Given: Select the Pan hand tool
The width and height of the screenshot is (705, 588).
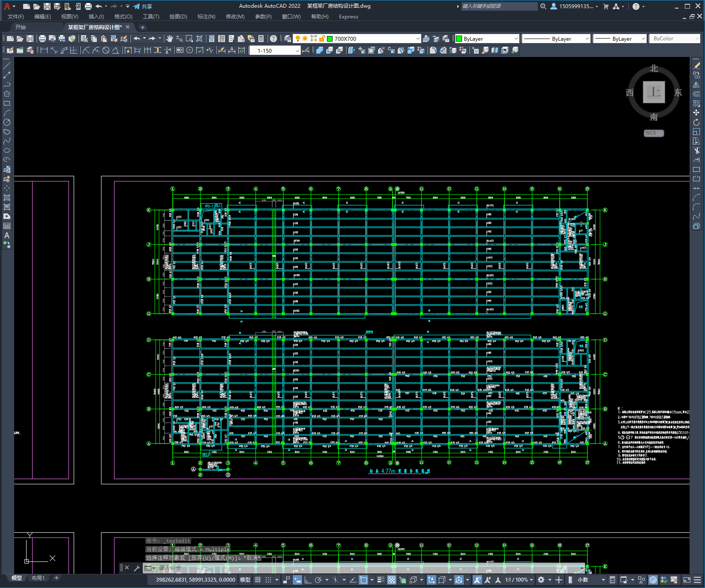Looking at the screenshot, I should point(170,39).
